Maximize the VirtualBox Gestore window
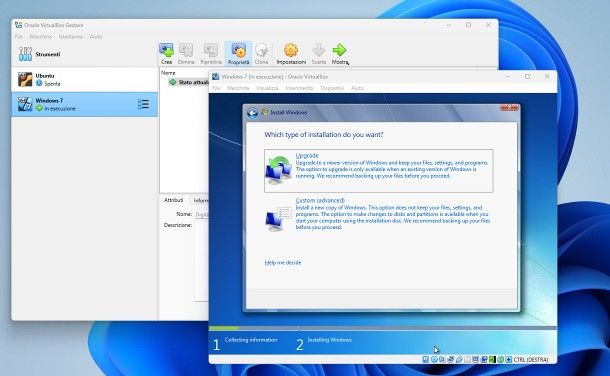This screenshot has height=376, width=610. pos(468,25)
